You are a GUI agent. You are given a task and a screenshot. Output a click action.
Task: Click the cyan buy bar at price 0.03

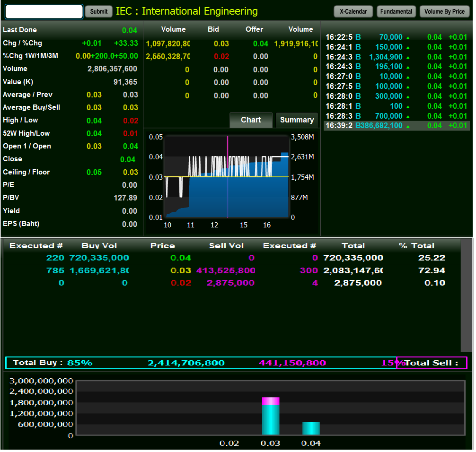[x=271, y=420]
